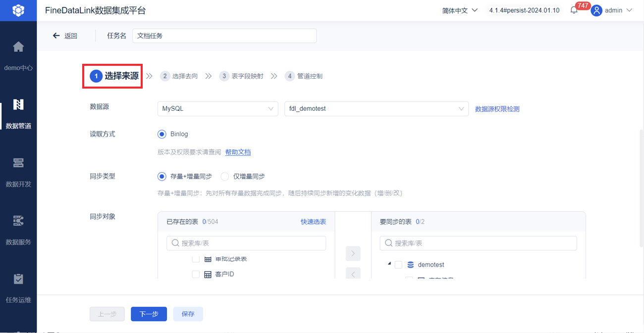Viewport: 644px width, 333px height.
Task: Click the 下一步 button
Action: [149, 314]
